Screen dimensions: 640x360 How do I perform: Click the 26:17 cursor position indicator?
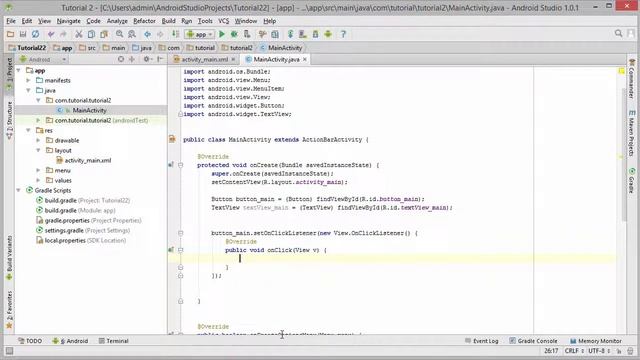551,351
